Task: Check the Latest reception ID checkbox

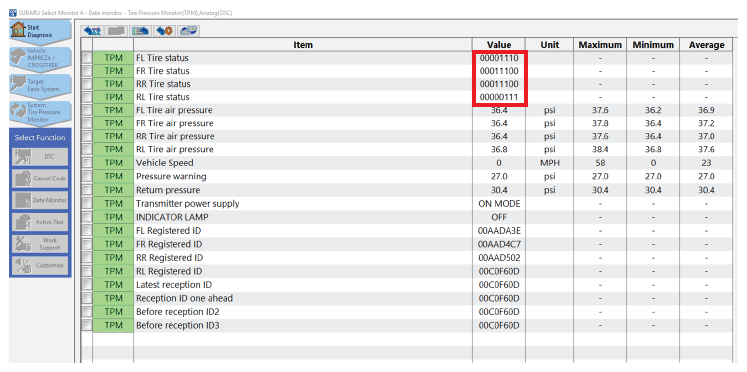Action: [x=87, y=285]
